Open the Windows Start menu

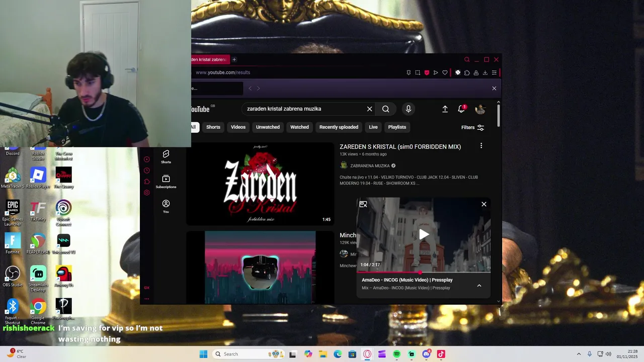pos(203,354)
